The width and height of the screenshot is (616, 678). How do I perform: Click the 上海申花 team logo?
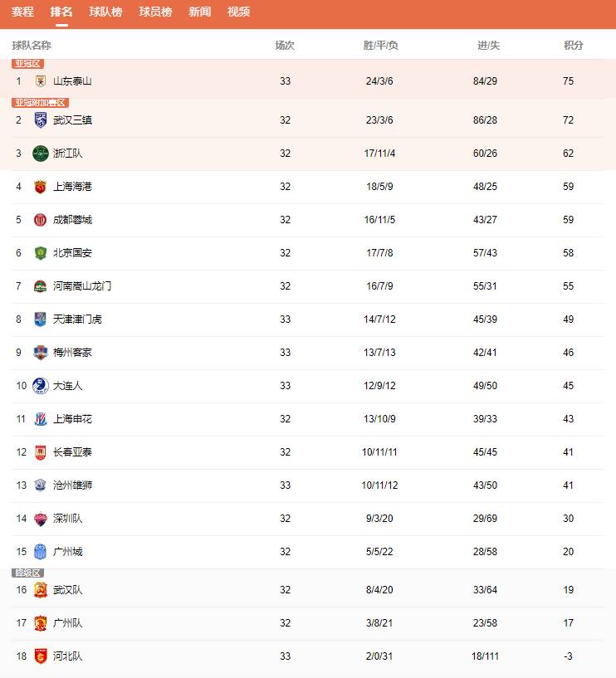pyautogui.click(x=40, y=419)
